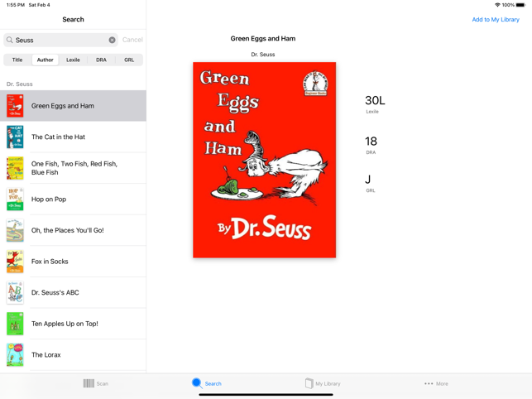Open The Cat in the Hat cover thumbnail
Image resolution: width=532 pixels, height=399 pixels.
15,137
